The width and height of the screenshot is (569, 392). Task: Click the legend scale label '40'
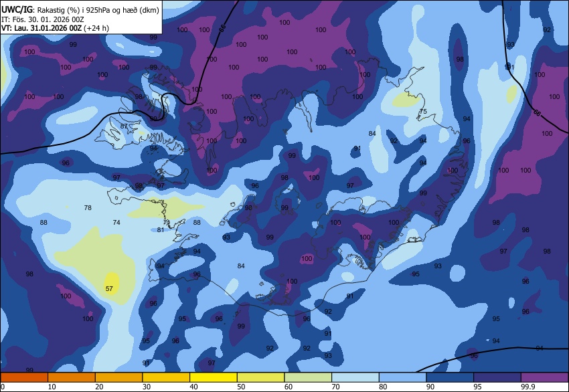[194, 387]
